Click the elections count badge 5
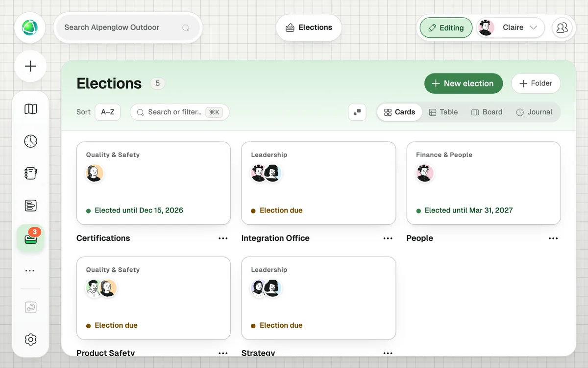The height and width of the screenshot is (368, 588). [x=157, y=83]
